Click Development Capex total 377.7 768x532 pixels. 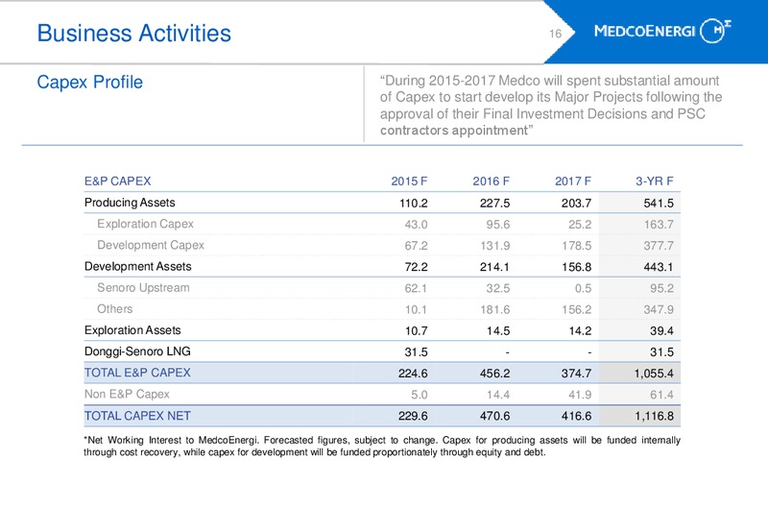(x=659, y=246)
